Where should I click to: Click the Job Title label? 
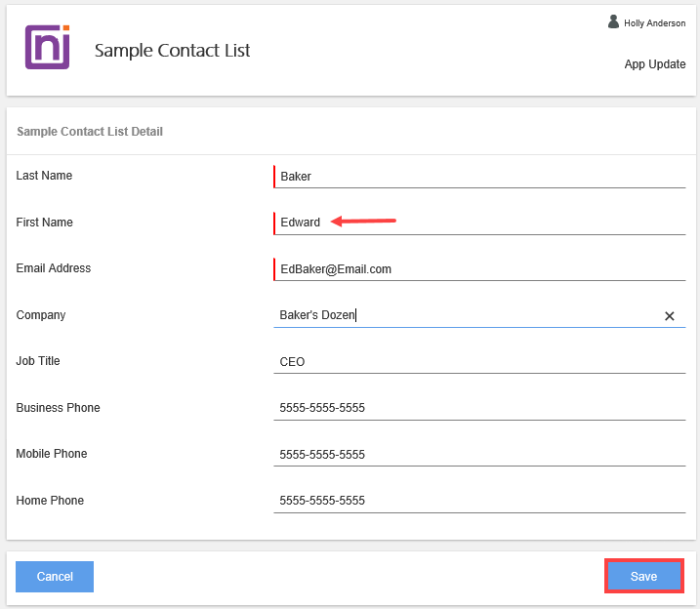38,361
